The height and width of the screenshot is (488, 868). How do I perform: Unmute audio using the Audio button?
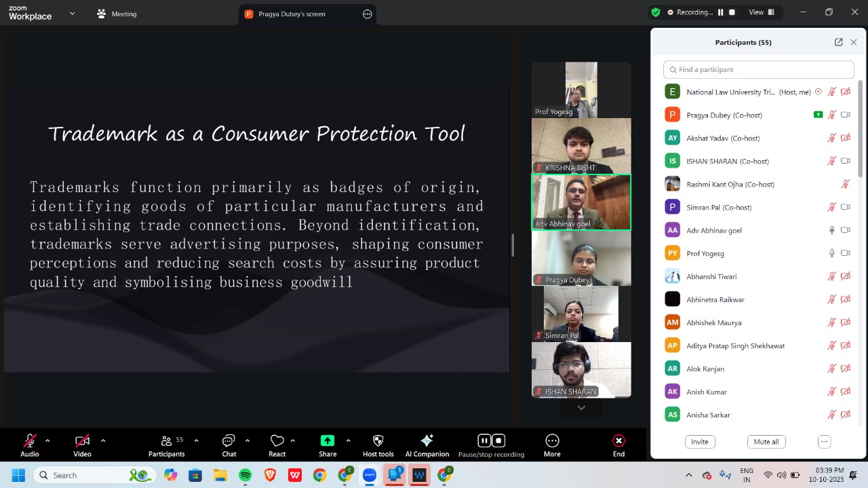pos(30,441)
